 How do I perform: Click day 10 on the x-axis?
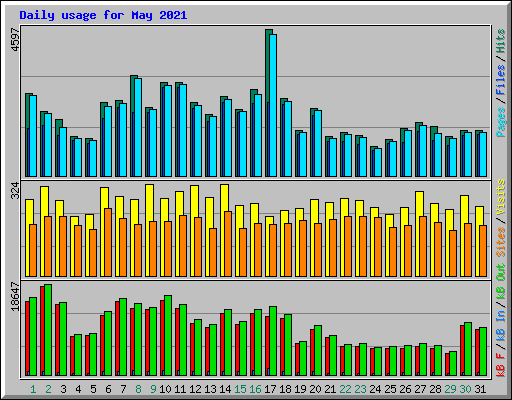click(x=165, y=389)
